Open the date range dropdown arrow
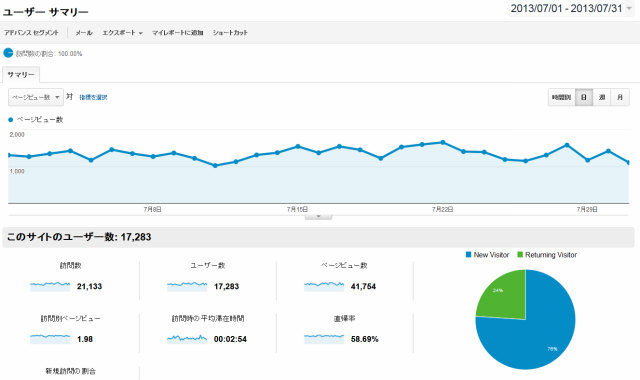This screenshot has width=640, height=380. pos(629,9)
